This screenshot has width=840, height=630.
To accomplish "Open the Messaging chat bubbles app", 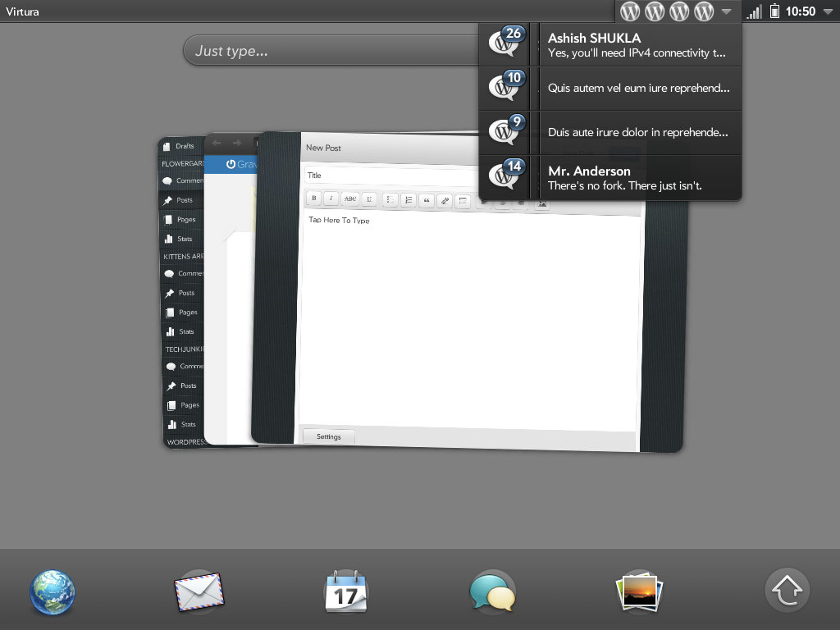I will (492, 592).
